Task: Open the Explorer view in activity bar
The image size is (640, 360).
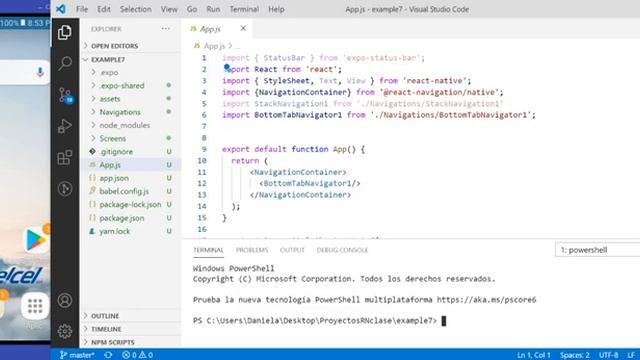Action: click(x=64, y=32)
